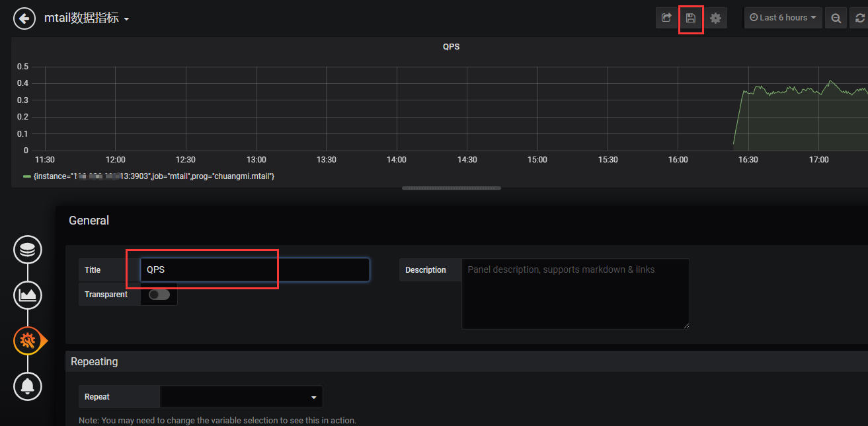Click the Repeat label
Image resolution: width=868 pixels, height=426 pixels.
(97, 397)
